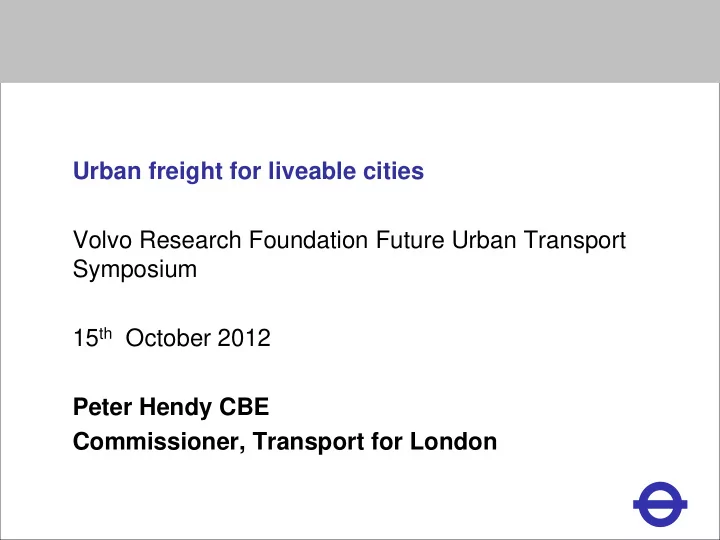The width and height of the screenshot is (720, 540).
Task: Click the year '2012'
Action: (244, 338)
